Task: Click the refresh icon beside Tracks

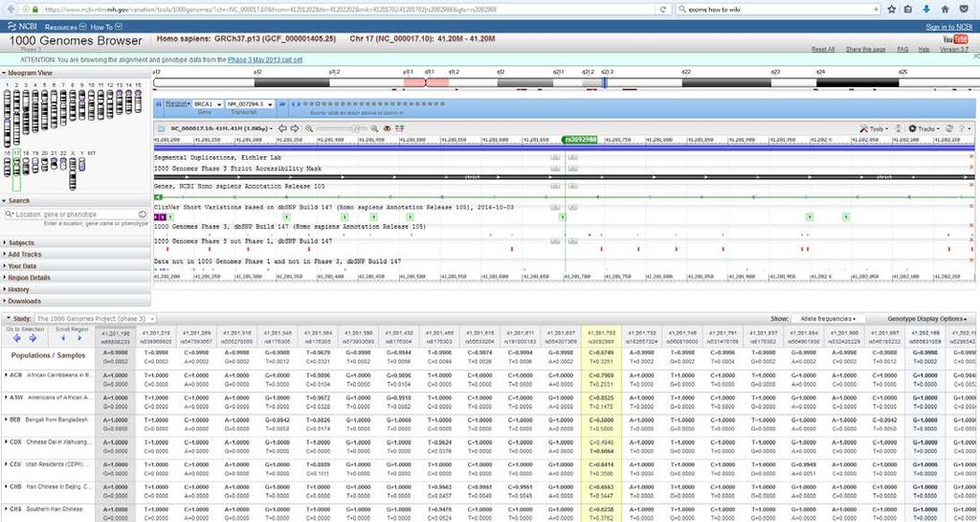Action: pos(948,128)
